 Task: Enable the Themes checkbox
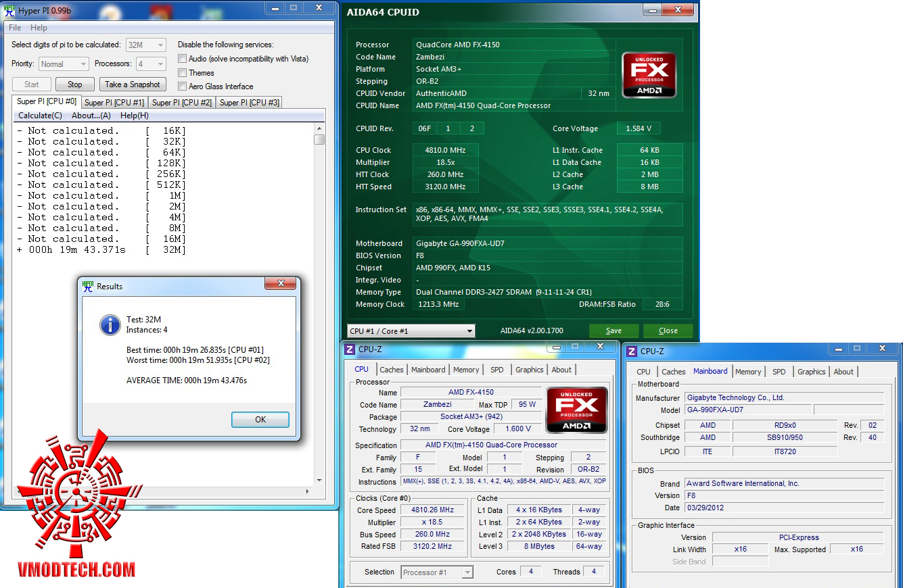click(x=182, y=73)
